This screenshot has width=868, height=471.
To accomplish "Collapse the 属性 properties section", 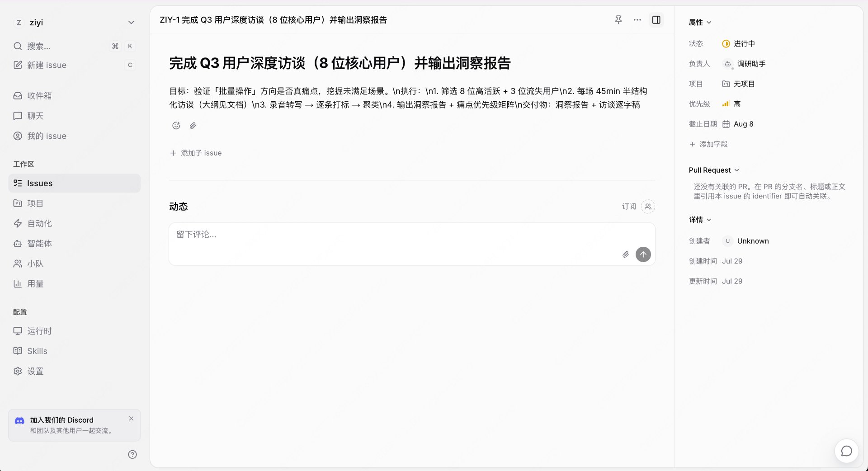I will pyautogui.click(x=700, y=23).
